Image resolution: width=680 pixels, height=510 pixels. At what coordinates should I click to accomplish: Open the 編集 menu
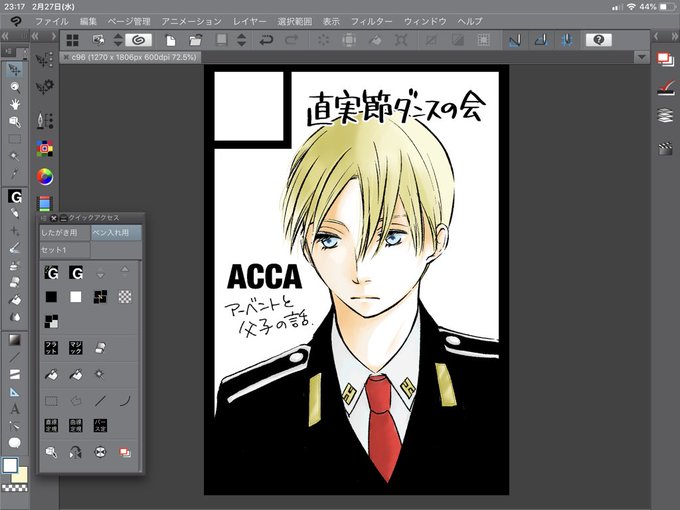coord(88,21)
